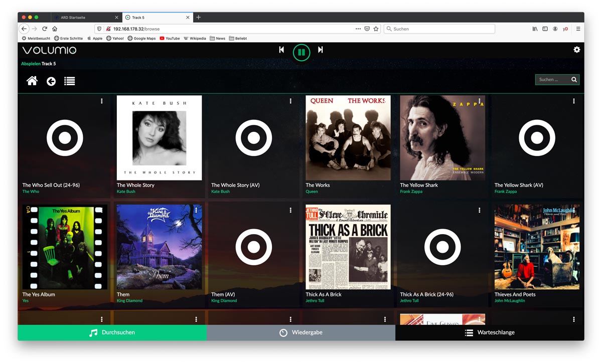Click the search magnifier icon in Volumio

click(x=574, y=80)
